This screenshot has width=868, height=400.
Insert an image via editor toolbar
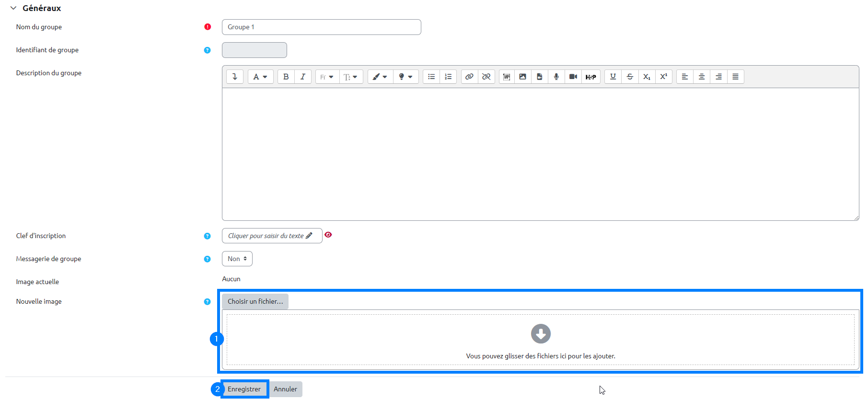(x=522, y=77)
